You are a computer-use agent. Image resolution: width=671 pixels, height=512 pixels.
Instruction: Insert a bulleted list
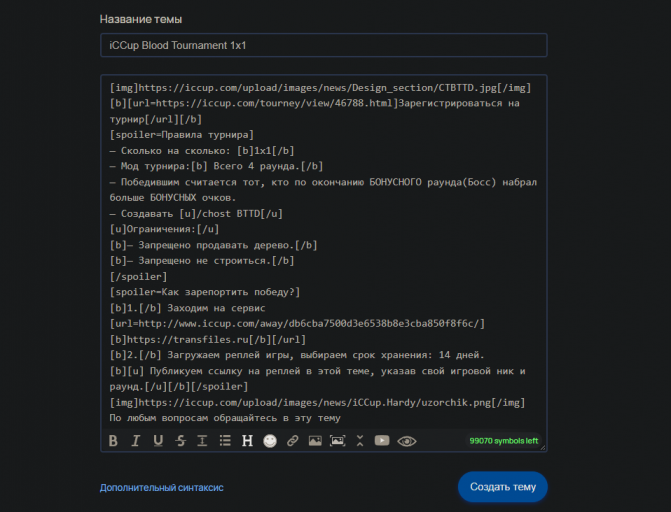[x=225, y=441]
